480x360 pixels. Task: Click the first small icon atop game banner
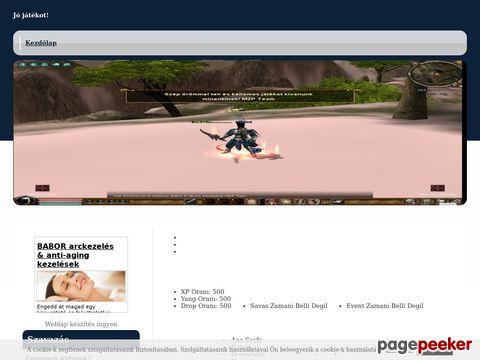22,64
